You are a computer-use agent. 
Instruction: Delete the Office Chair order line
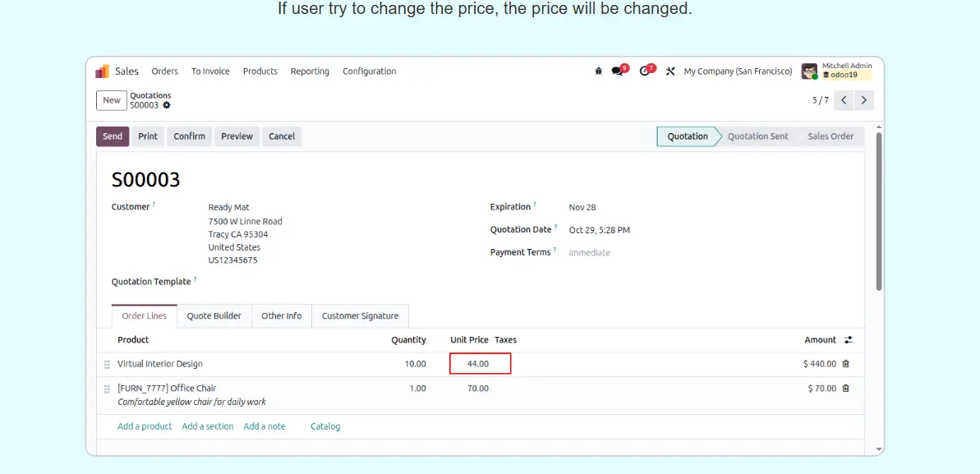pos(846,389)
